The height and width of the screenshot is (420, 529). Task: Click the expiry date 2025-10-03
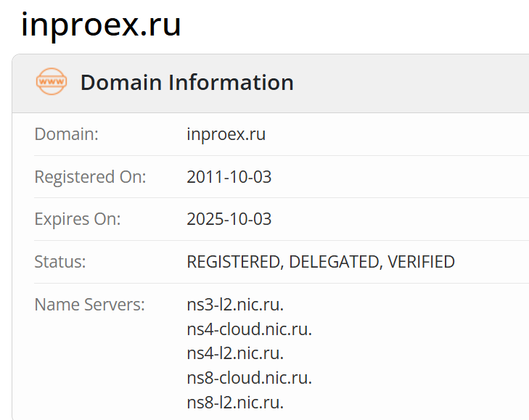pyautogui.click(x=229, y=219)
